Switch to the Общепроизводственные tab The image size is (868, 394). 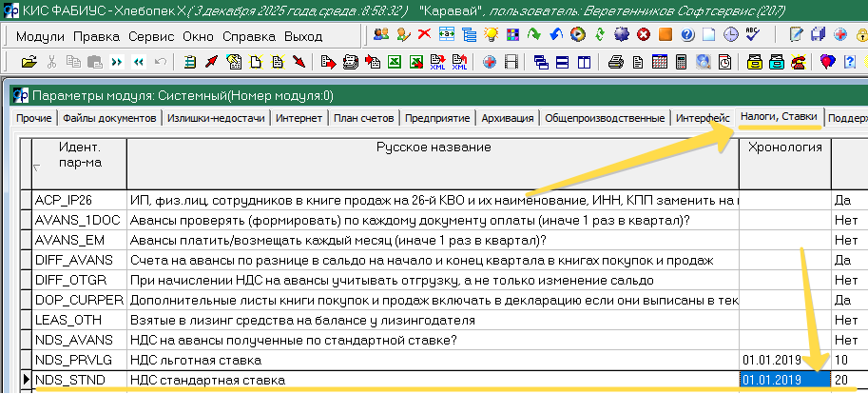click(x=605, y=118)
